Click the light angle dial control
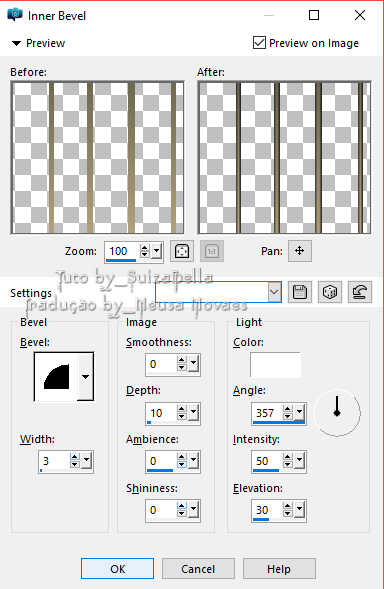The height and width of the screenshot is (589, 384). pos(337,413)
